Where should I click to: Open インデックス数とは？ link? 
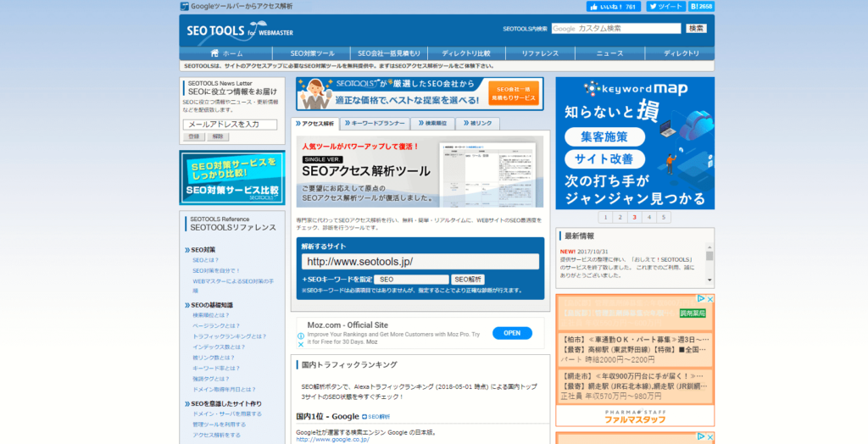click(x=219, y=347)
